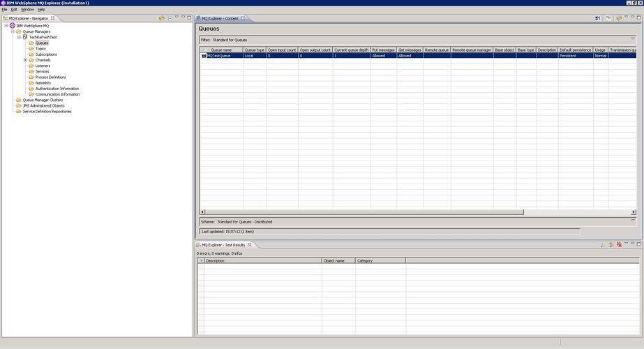Collapse the IBM WebSphere MQ root node
644x349 pixels.
tap(6, 26)
